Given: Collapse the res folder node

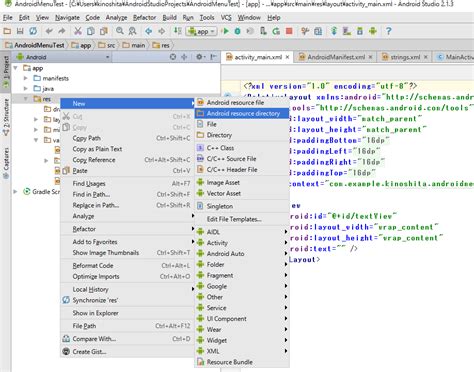Looking at the screenshot, I should (x=26, y=99).
